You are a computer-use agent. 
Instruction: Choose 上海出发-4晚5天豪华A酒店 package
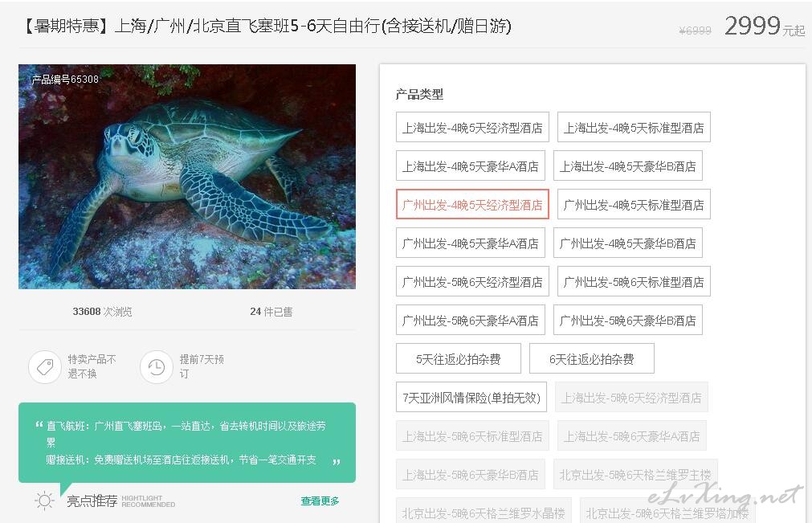pyautogui.click(x=470, y=165)
